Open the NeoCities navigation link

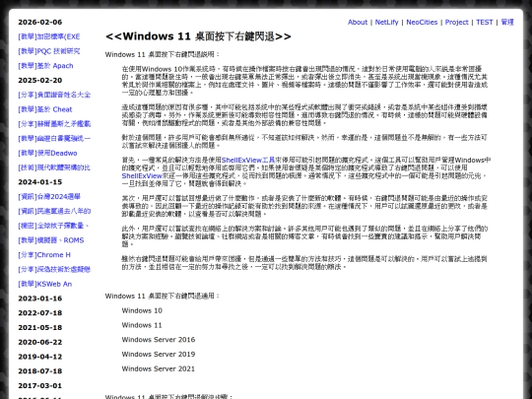tap(422, 22)
